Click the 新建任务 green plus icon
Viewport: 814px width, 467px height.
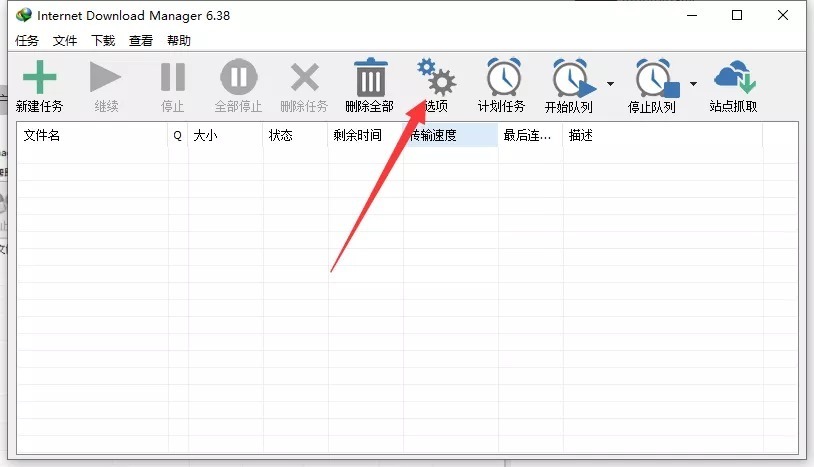click(39, 77)
